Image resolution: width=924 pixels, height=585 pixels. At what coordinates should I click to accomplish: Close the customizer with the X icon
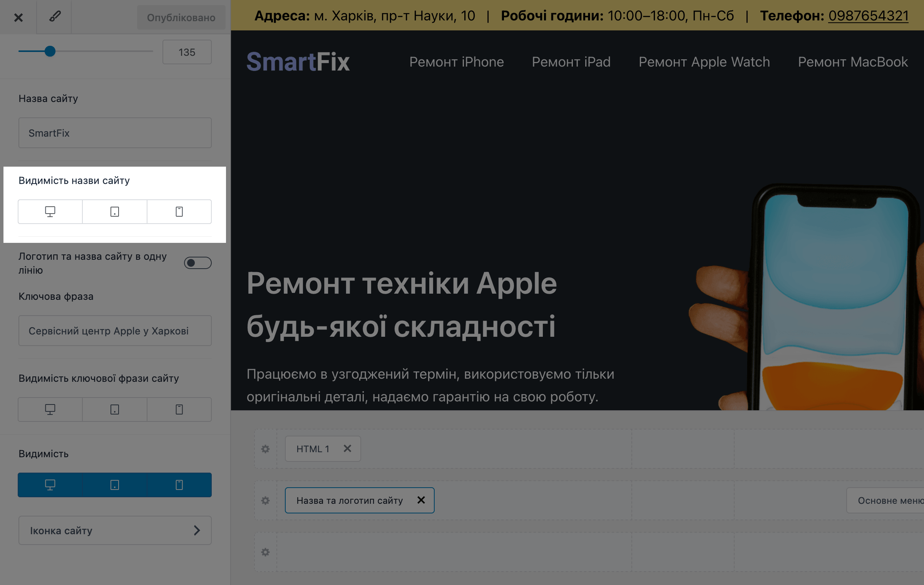[18, 17]
